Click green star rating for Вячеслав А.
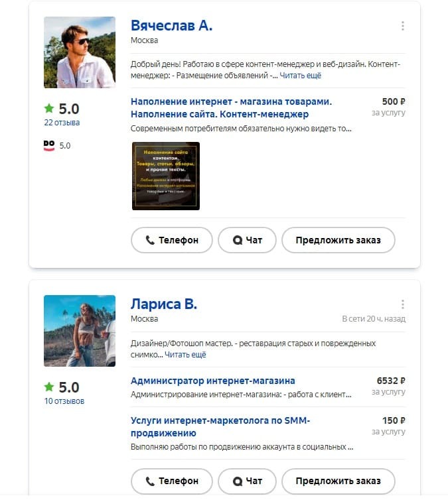The image size is (448, 502). [49, 109]
